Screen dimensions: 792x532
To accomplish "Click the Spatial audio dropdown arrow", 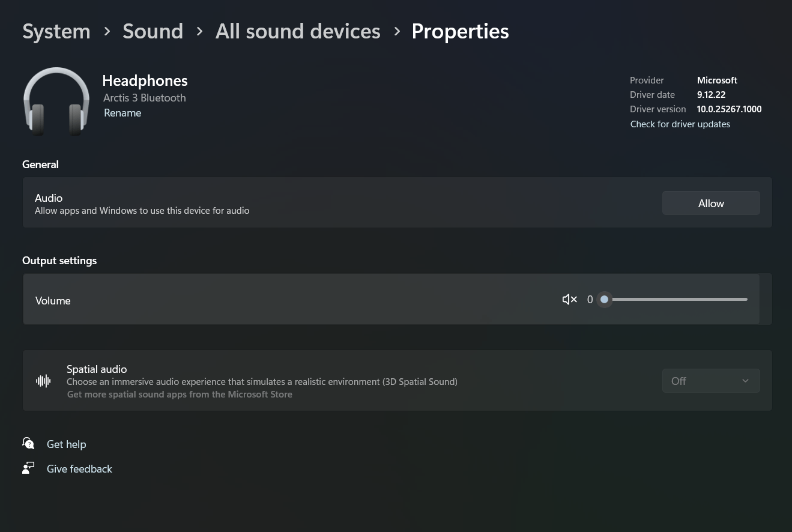I will [x=745, y=381].
